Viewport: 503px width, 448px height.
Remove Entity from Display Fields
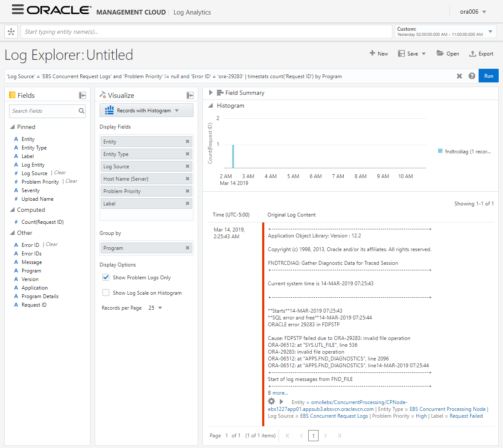pyautogui.click(x=187, y=141)
